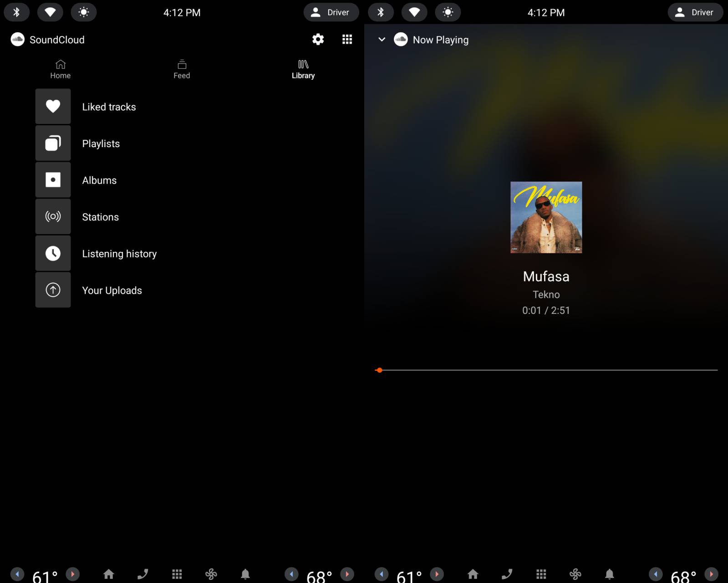
Task: Open climate fan controls in Now Playing panel bar
Action: tap(575, 574)
